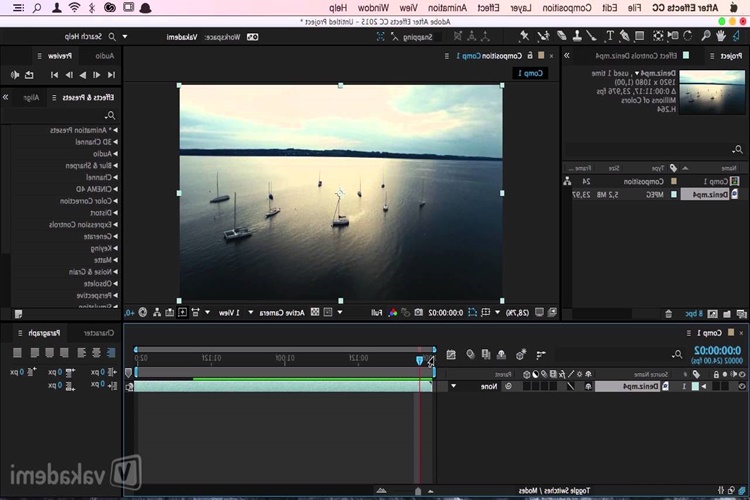Hide the Deniz.mp4 layer with eye toggle
The width and height of the screenshot is (750, 500).
coord(742,386)
